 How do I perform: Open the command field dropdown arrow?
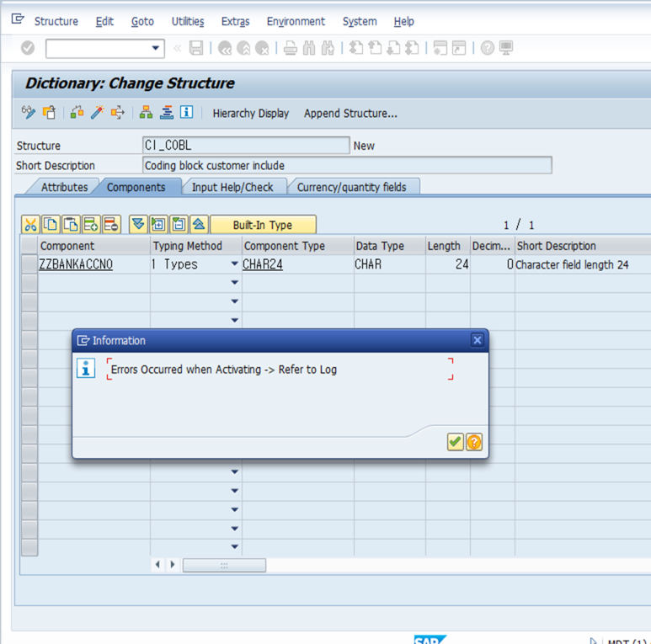[x=155, y=48]
